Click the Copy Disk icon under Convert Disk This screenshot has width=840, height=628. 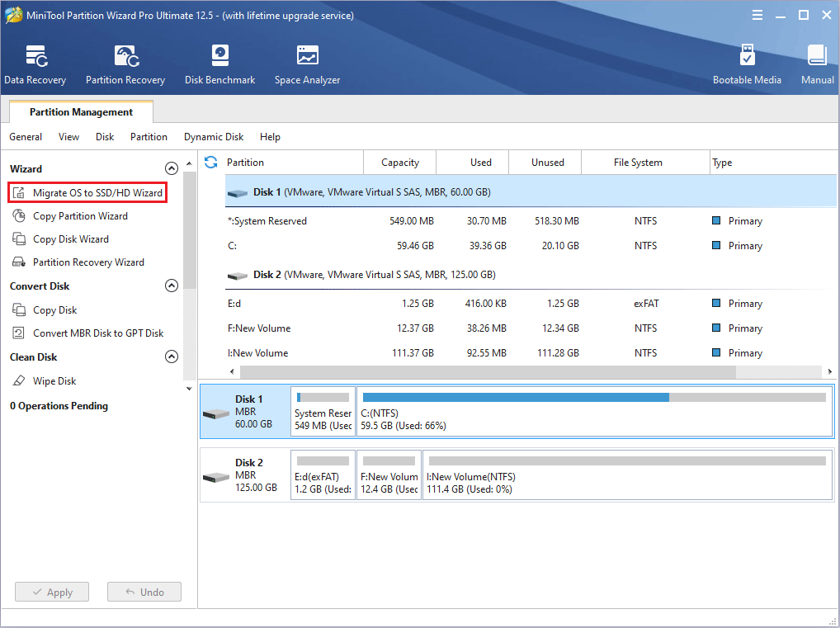19,309
